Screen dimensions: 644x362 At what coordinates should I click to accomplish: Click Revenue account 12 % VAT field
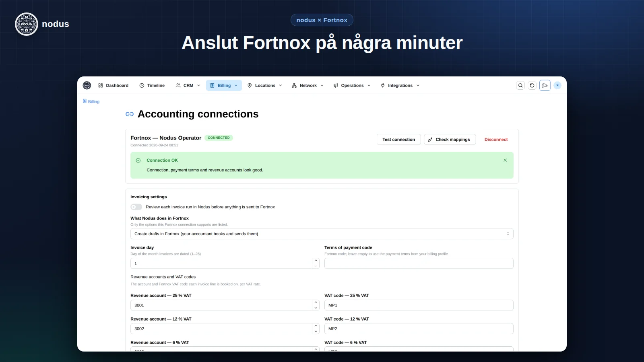[221, 329]
